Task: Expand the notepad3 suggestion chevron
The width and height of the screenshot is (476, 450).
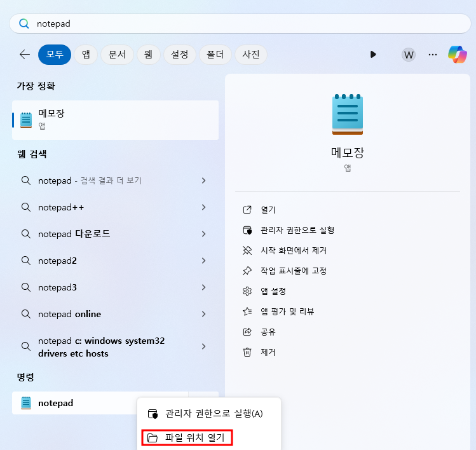Action: (x=204, y=287)
